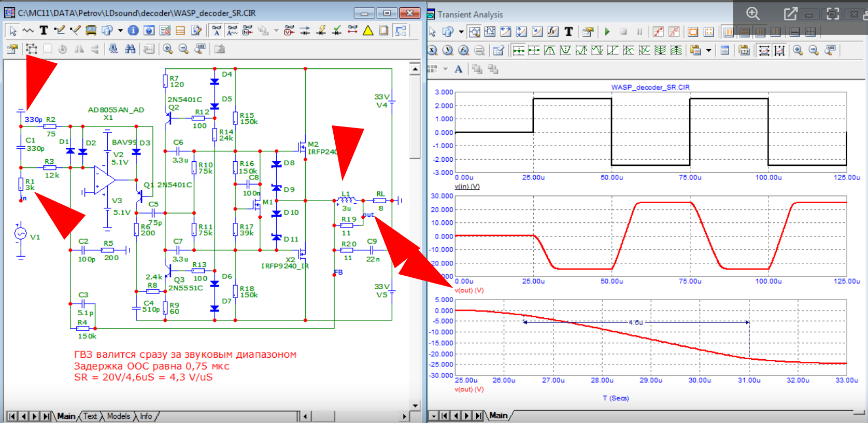Select the Text mode tool in schematic toolbar
The height and width of the screenshot is (423, 868).
(x=44, y=31)
